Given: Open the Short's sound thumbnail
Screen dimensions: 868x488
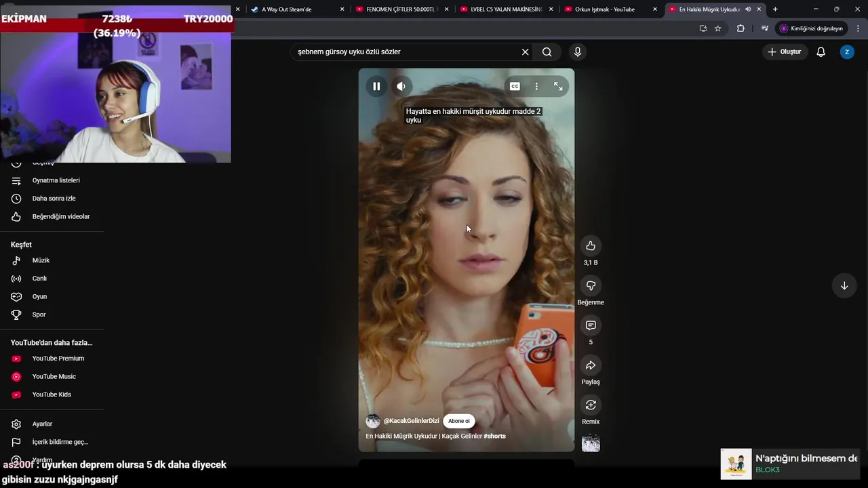Looking at the screenshot, I should click(x=591, y=443).
